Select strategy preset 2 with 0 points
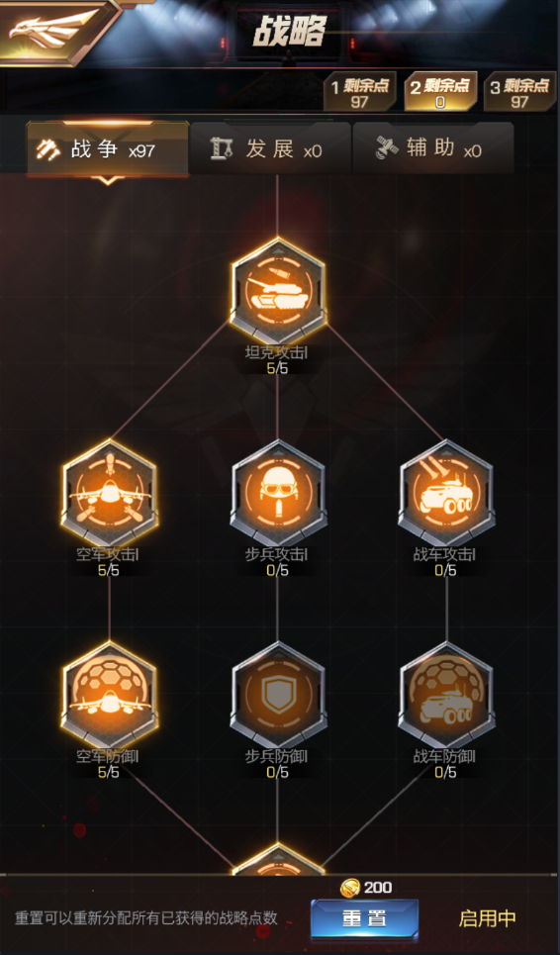560x955 pixels. coord(440,91)
